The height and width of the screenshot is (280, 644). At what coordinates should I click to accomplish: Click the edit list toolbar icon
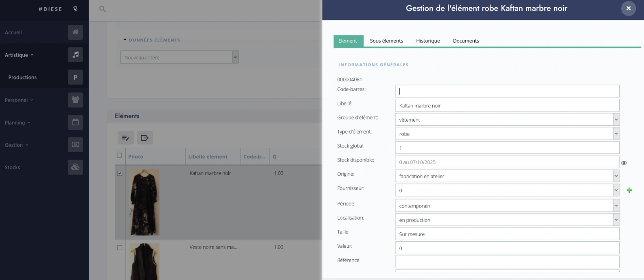point(125,138)
